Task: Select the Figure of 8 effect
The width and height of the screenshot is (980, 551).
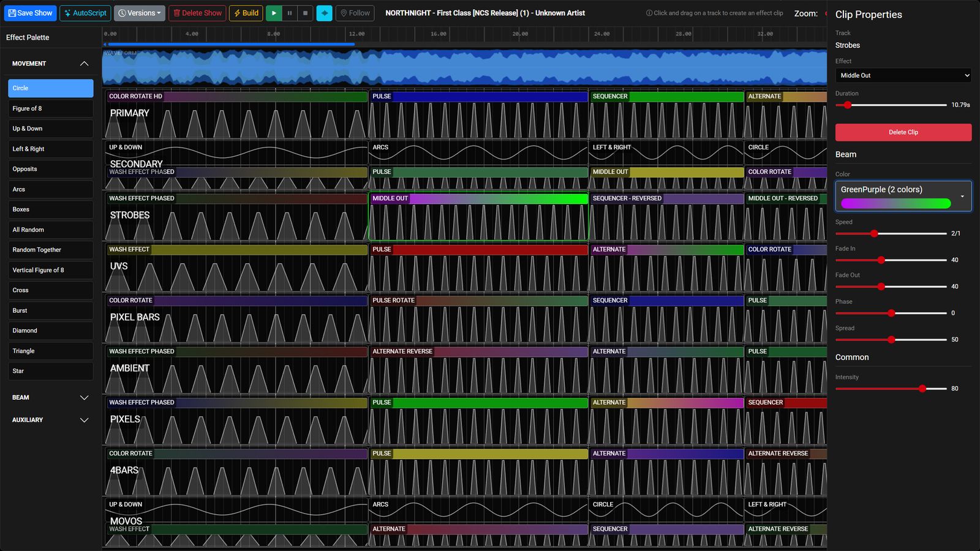Action: (x=50, y=108)
